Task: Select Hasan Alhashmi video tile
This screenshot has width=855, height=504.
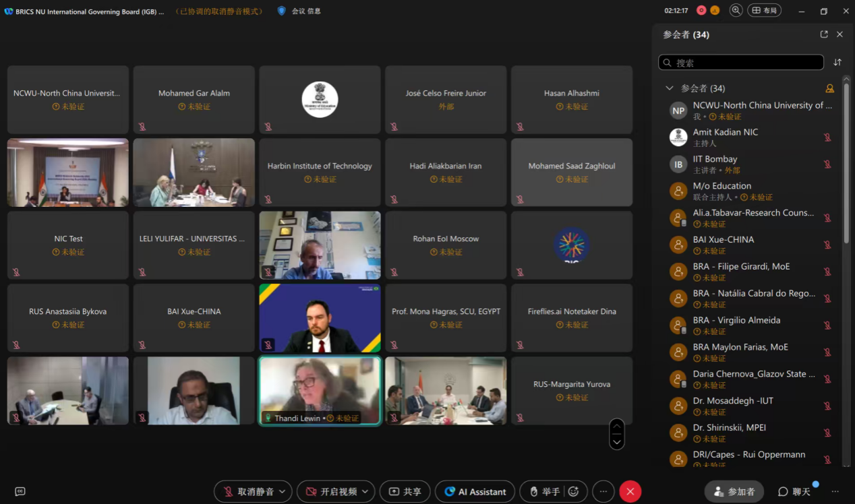Action: [572, 100]
